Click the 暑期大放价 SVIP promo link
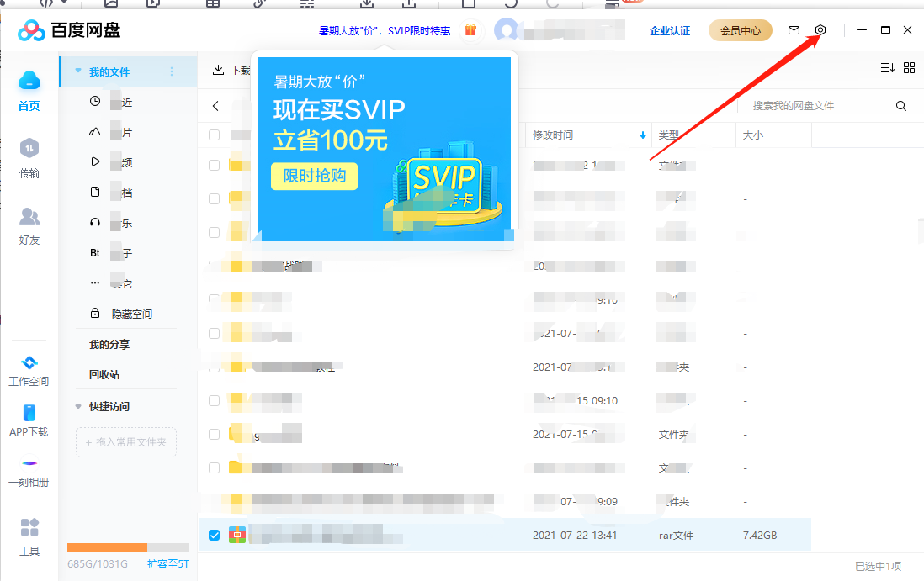This screenshot has width=924, height=581. coord(385,30)
